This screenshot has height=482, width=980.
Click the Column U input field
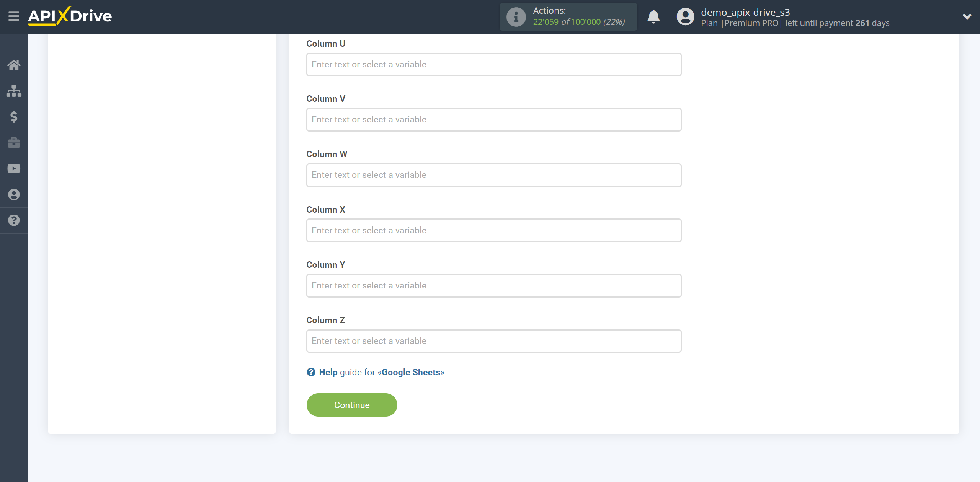coord(494,64)
